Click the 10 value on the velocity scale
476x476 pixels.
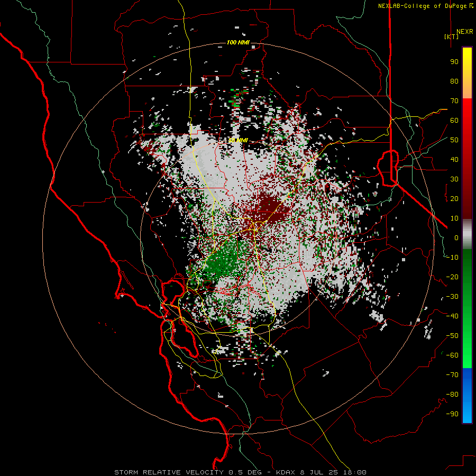454,218
